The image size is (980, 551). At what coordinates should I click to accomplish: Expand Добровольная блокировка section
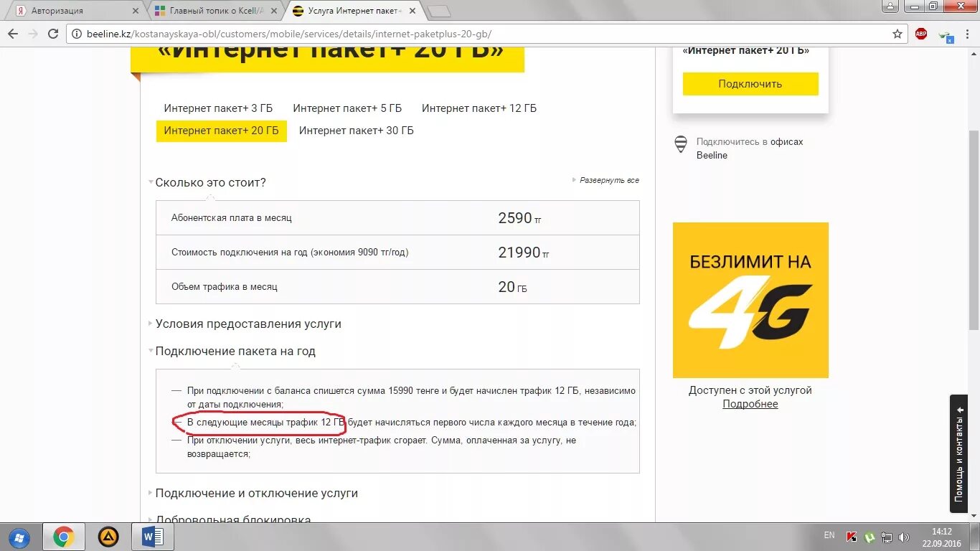[x=233, y=518]
